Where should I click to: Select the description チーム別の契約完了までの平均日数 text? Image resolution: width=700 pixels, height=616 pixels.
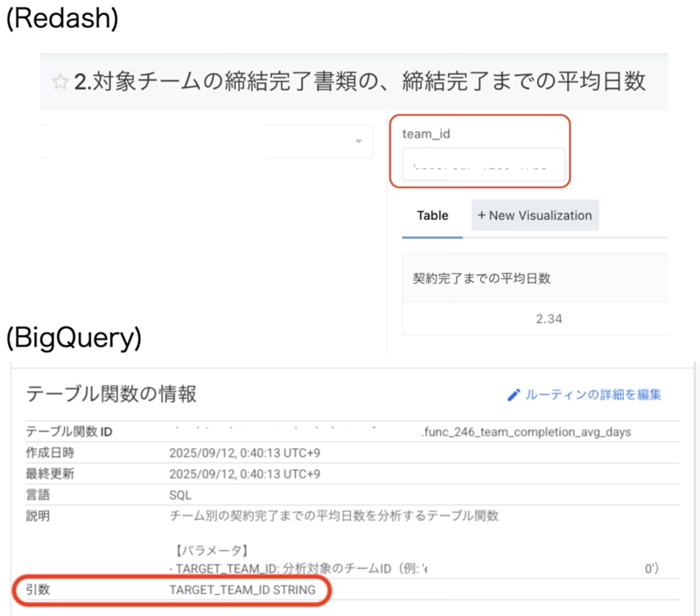(333, 516)
